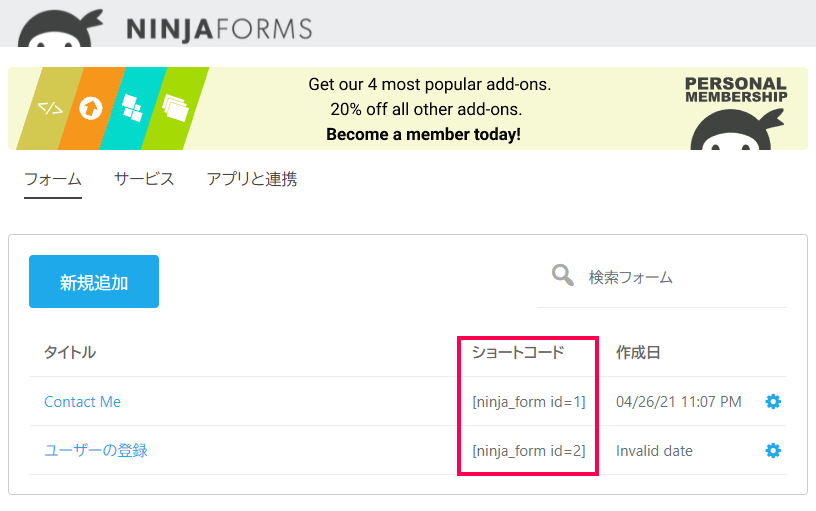Image resolution: width=816 pixels, height=511 pixels.
Task: Select the [ninja_form id=1] shortcode text
Action: click(x=529, y=402)
